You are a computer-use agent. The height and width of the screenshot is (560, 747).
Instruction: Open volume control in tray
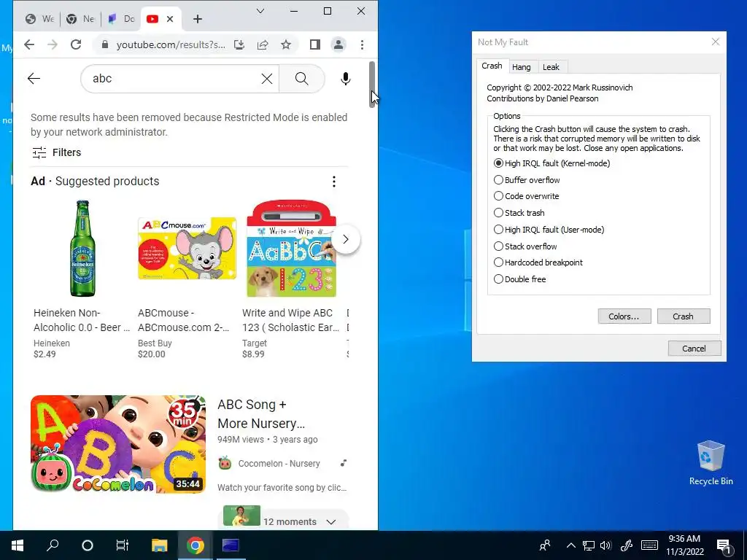[605, 545]
